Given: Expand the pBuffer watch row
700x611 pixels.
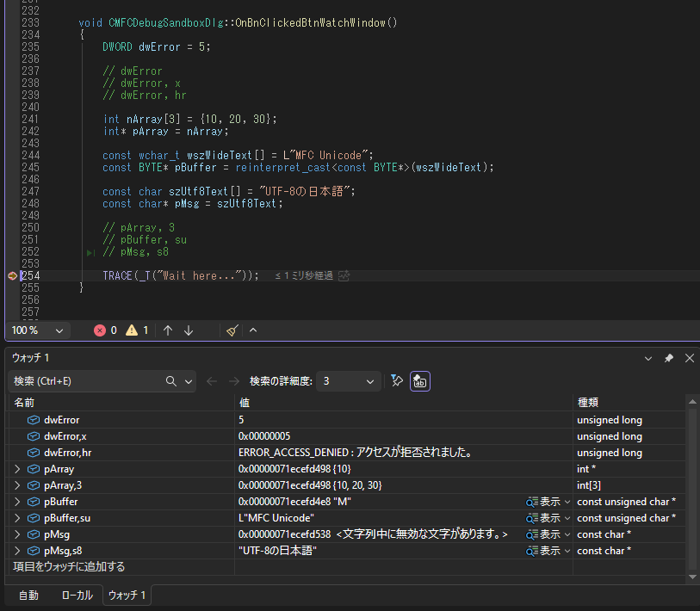Looking at the screenshot, I should pyautogui.click(x=17, y=502).
